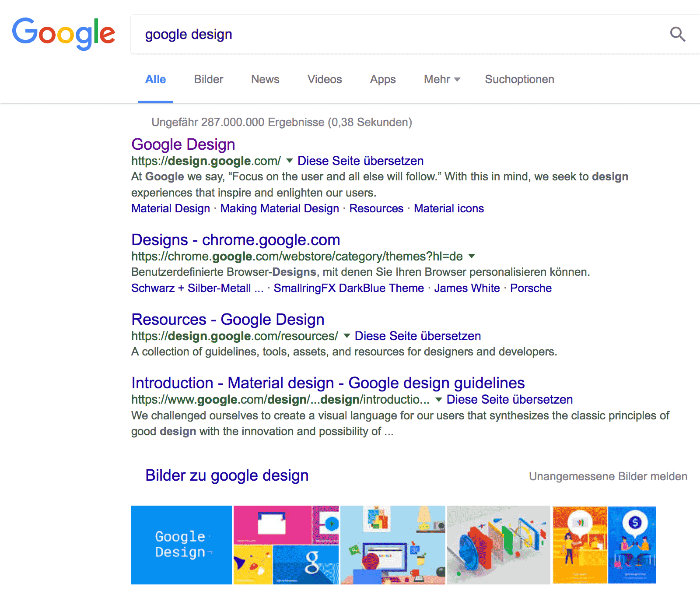Open the Porsche sitelink
700x591 pixels.
(x=531, y=288)
